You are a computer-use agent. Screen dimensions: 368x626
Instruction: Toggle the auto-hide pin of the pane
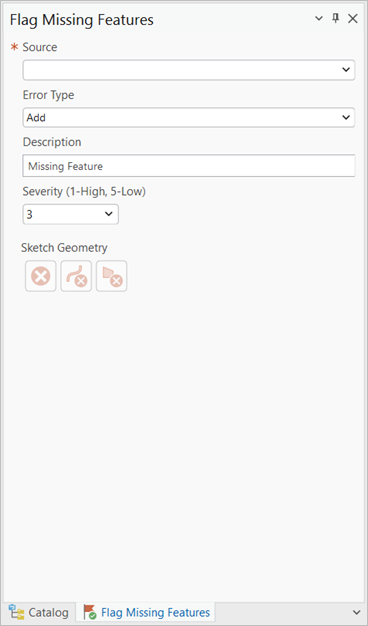pyautogui.click(x=336, y=18)
